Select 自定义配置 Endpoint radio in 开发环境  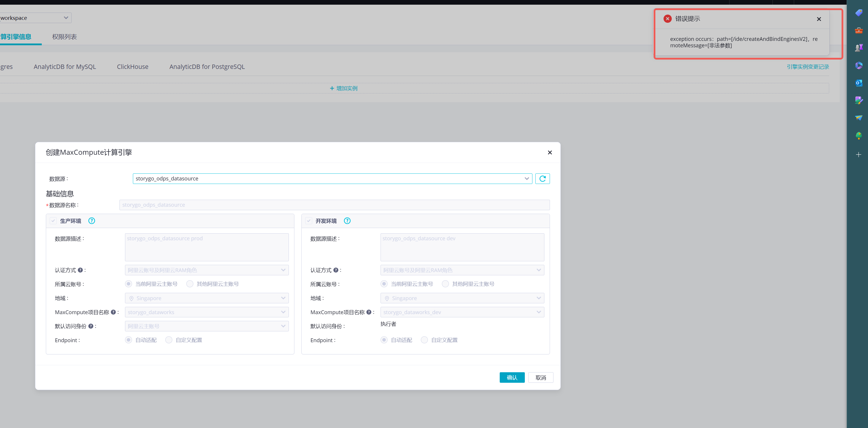(x=424, y=340)
